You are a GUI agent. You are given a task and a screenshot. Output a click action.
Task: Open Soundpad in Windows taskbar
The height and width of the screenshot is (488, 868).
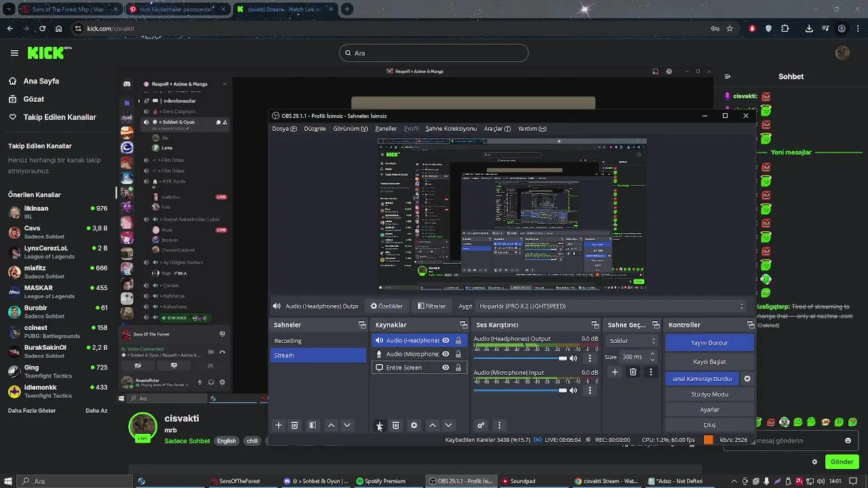524,481
